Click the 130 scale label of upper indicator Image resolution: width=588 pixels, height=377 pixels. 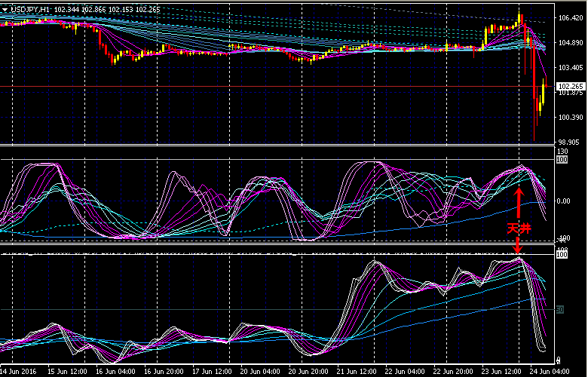(x=563, y=152)
